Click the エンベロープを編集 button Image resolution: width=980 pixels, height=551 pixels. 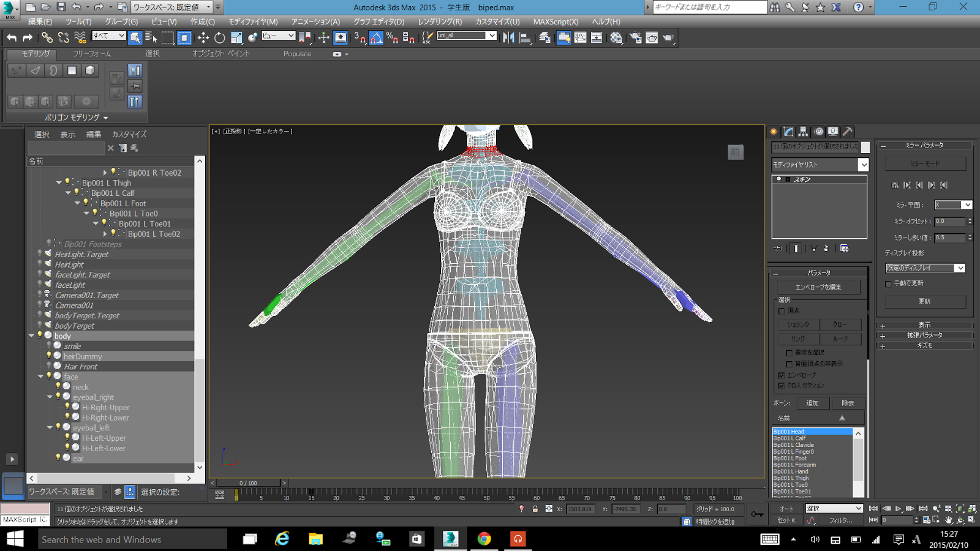click(x=818, y=287)
